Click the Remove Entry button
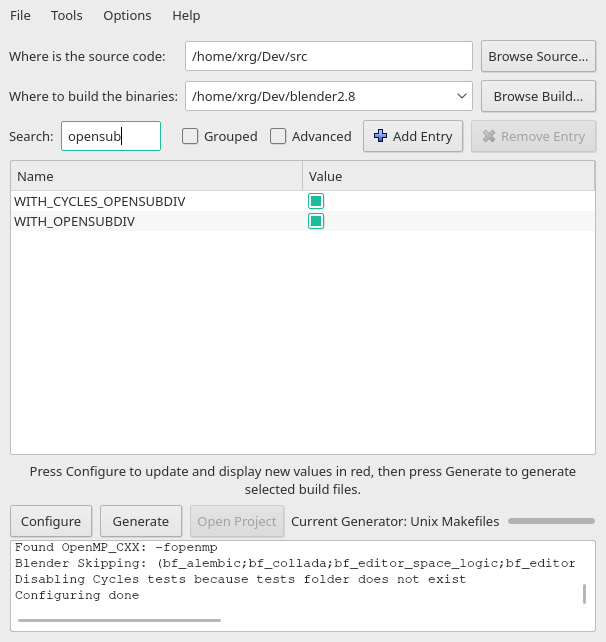 click(x=533, y=136)
